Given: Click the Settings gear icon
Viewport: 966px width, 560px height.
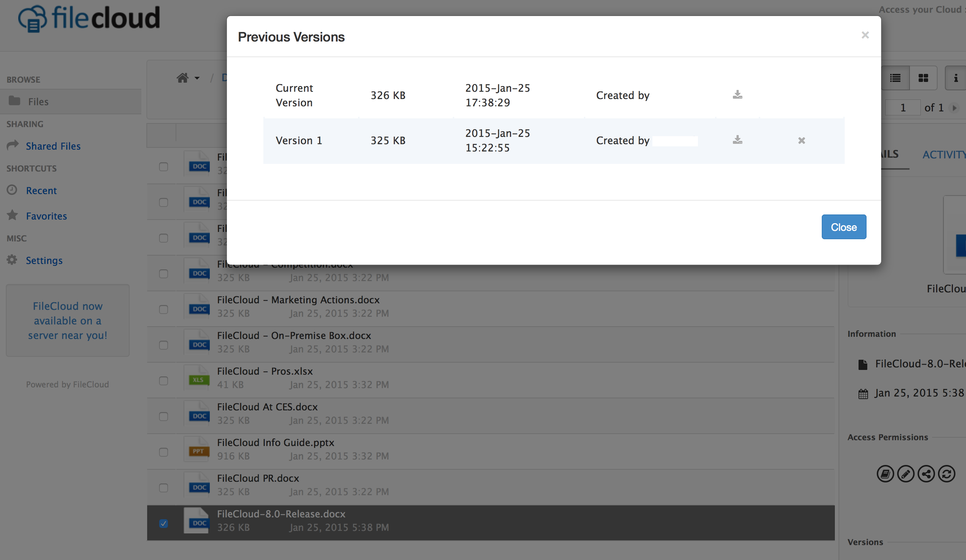Looking at the screenshot, I should click(12, 260).
